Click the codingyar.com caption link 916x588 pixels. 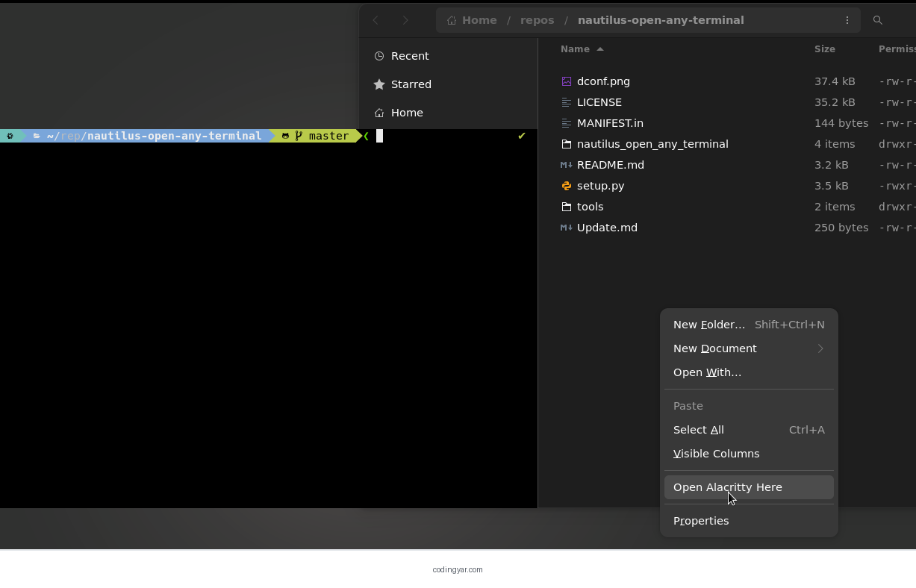click(458, 569)
